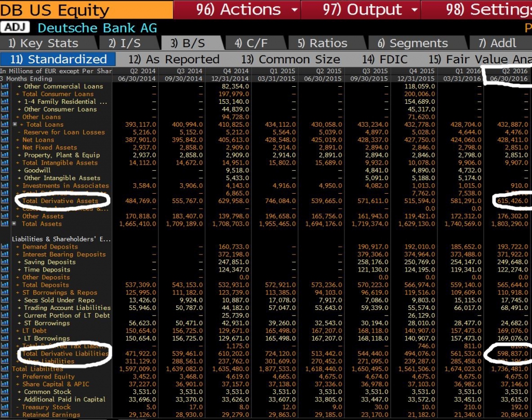Open chart icon for Secs Sold Under Repo

tap(5, 300)
